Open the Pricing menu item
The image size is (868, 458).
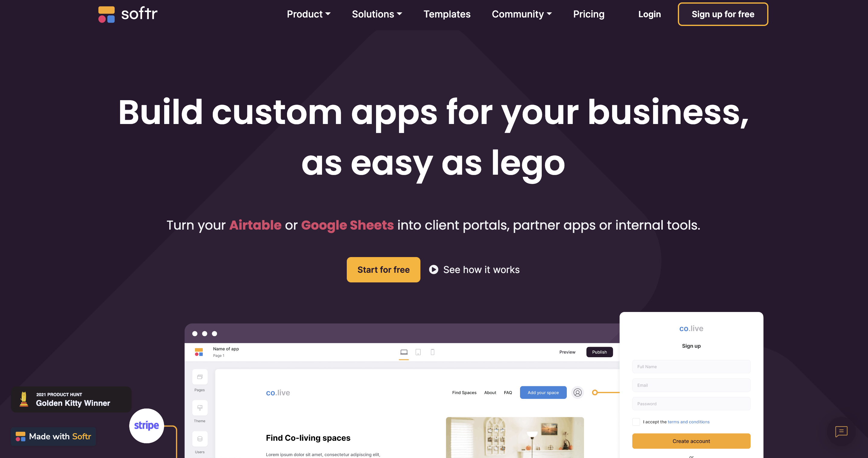point(589,14)
